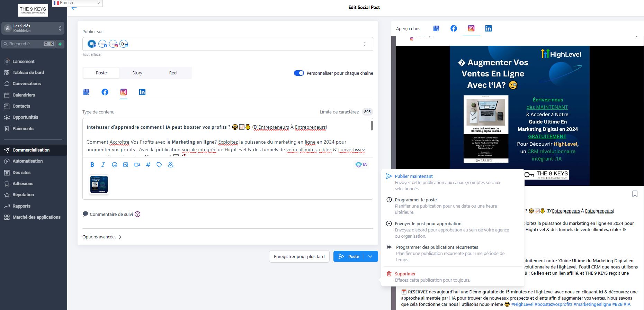Preview post in Google Business, Aperçu dans
The image size is (644, 310).
[436, 28]
